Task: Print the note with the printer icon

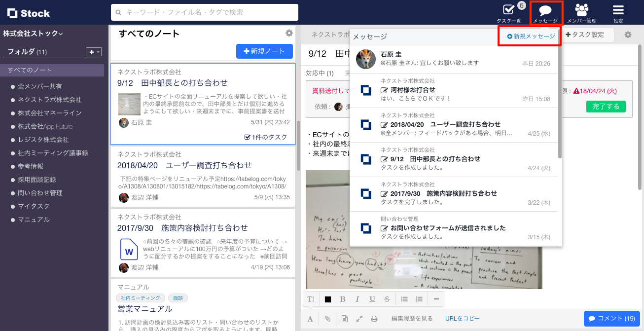Action: click(374, 318)
